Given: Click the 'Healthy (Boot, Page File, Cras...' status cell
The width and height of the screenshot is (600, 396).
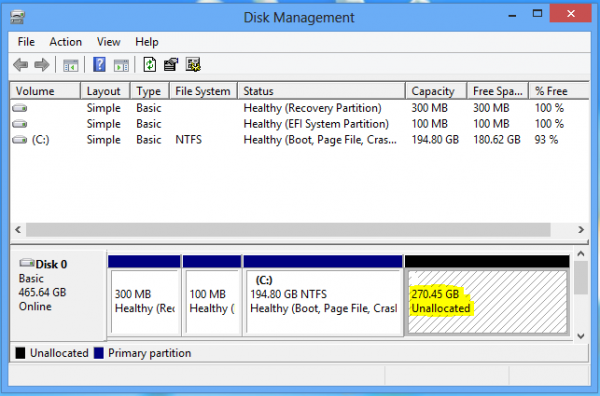Looking at the screenshot, I should click(320, 140).
